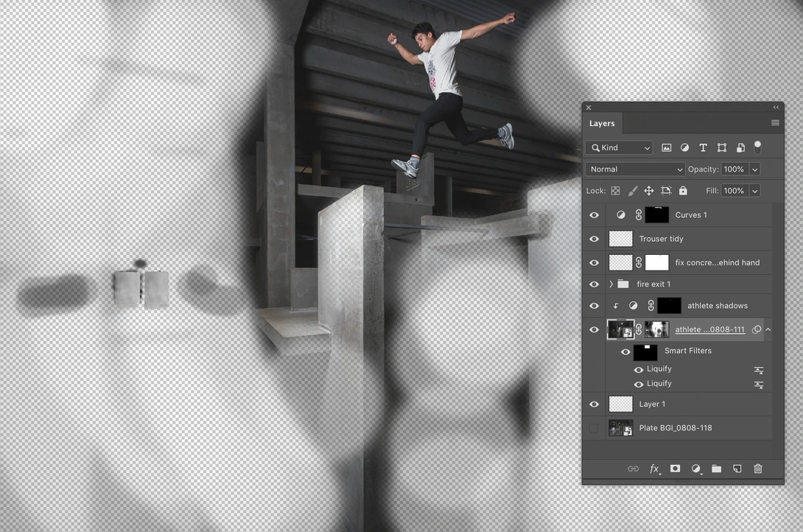Image resolution: width=803 pixels, height=532 pixels.
Task: Hide the first Liquify filter
Action: [x=639, y=370]
